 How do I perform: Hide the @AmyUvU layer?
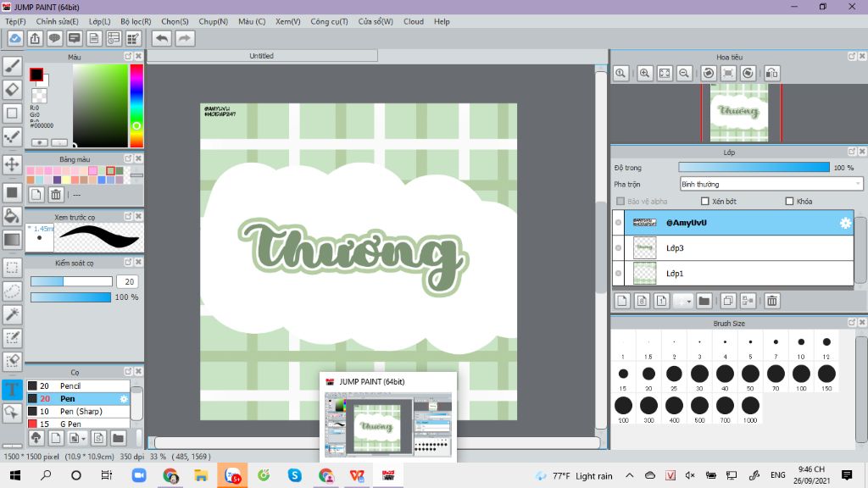click(618, 223)
